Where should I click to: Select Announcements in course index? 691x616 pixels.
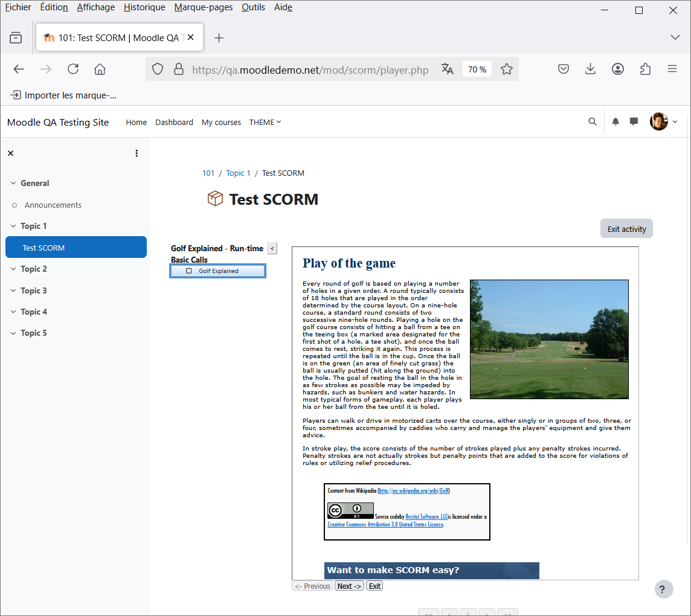click(53, 205)
